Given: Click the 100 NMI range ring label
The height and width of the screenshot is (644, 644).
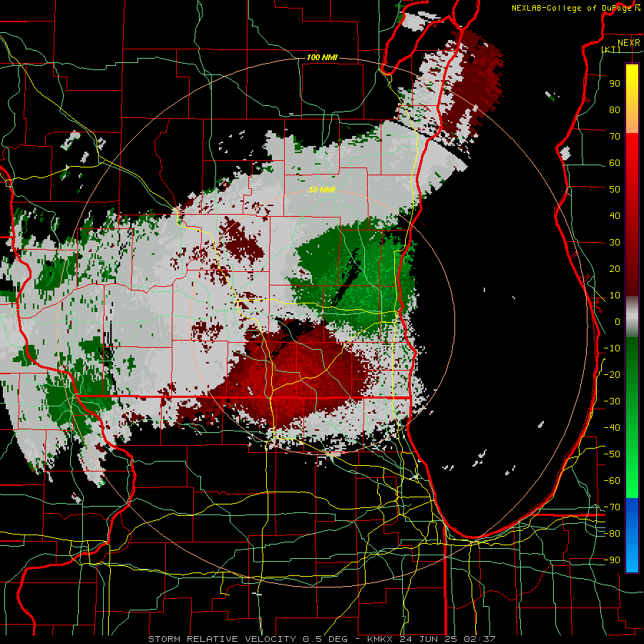Looking at the screenshot, I should 322,57.
